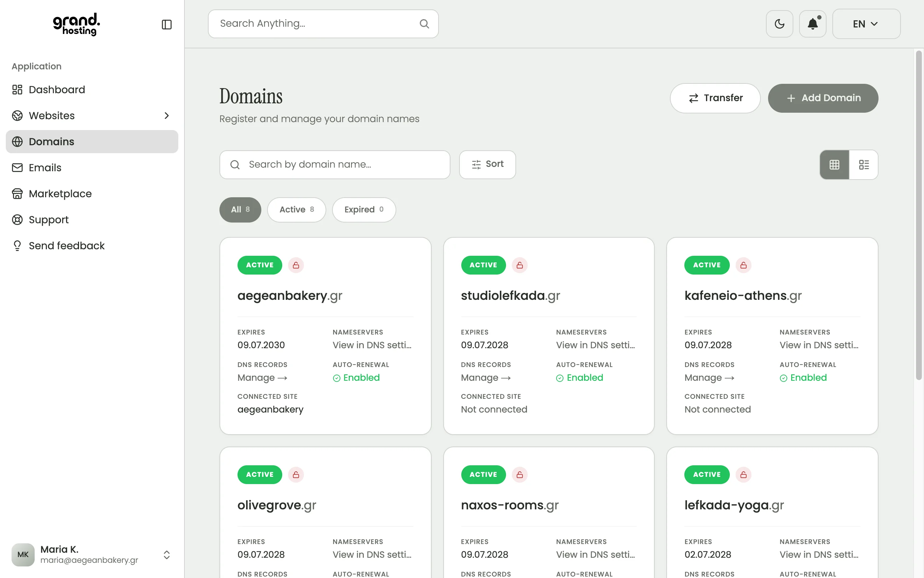Click magnifier icon in Search Anything
This screenshot has width=924, height=578.
point(424,24)
